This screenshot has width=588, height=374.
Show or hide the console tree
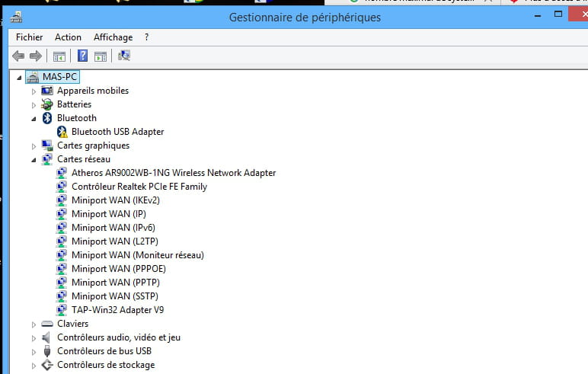pyautogui.click(x=59, y=56)
